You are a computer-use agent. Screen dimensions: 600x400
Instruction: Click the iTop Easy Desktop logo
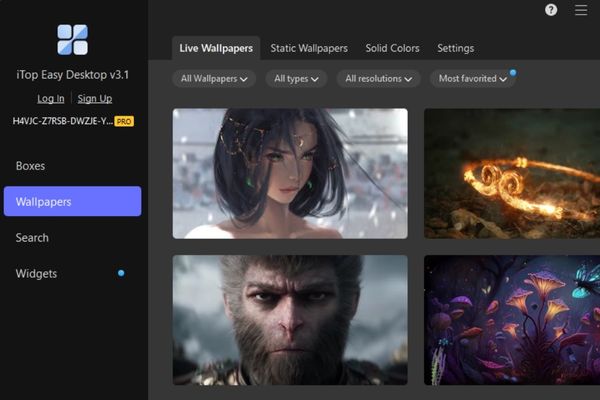tap(72, 40)
